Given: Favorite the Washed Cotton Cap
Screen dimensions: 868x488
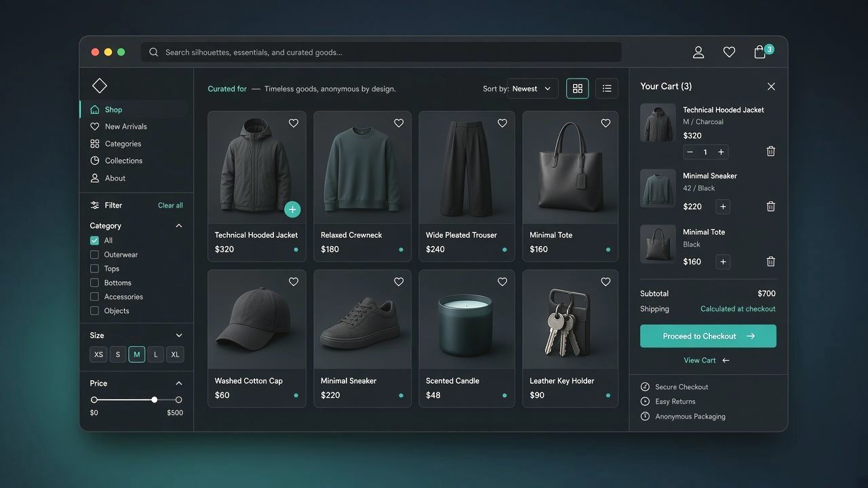Looking at the screenshot, I should 294,282.
